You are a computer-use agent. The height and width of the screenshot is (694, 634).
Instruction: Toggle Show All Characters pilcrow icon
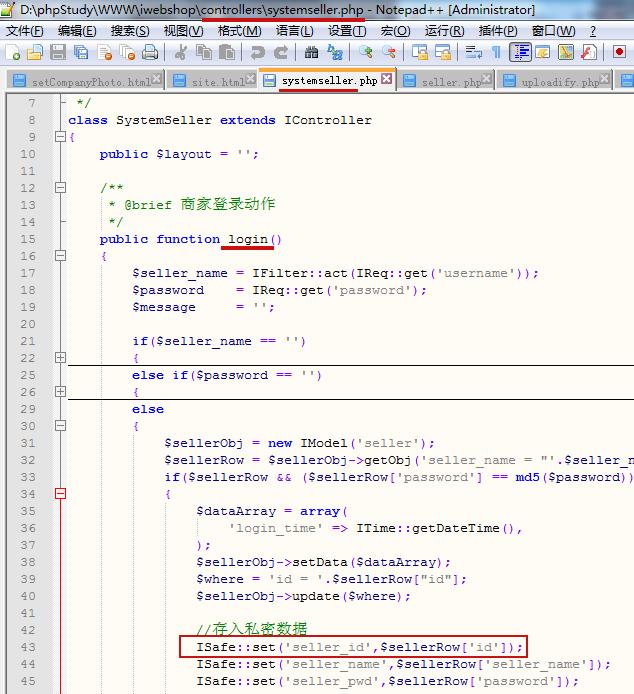click(496, 52)
